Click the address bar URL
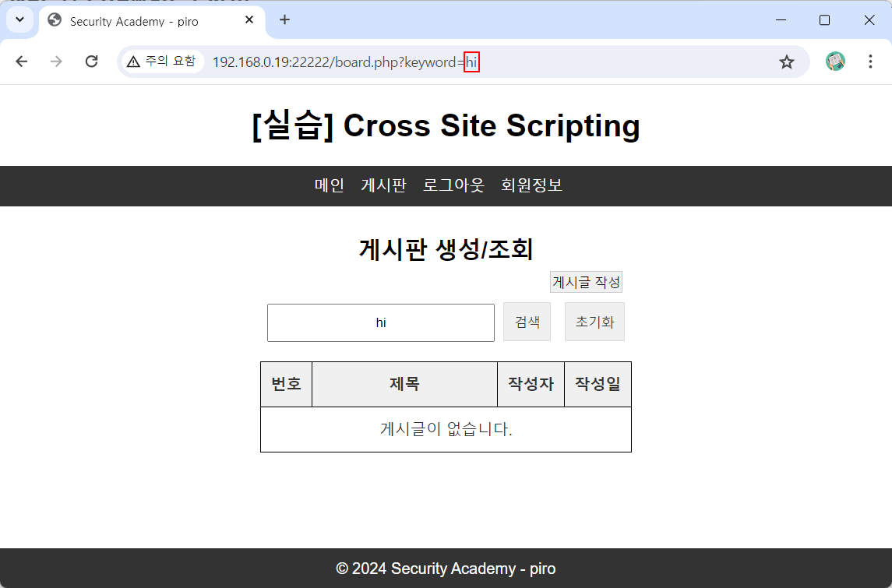 click(345, 62)
